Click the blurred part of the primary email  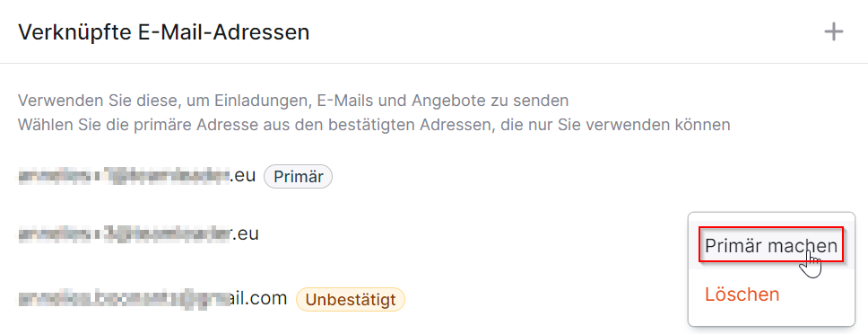pyautogui.click(x=124, y=176)
